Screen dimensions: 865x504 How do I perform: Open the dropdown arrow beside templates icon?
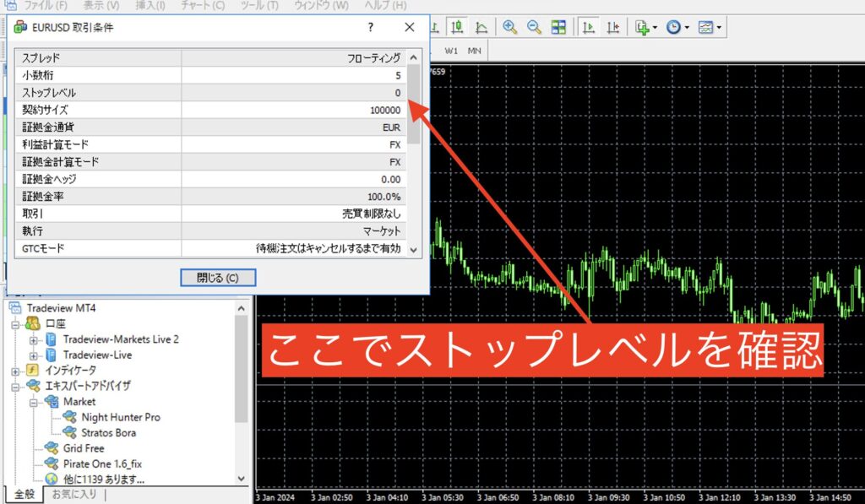(x=719, y=28)
